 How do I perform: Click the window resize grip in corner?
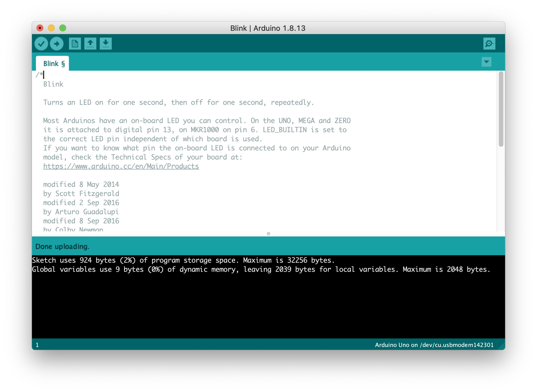(x=501, y=346)
